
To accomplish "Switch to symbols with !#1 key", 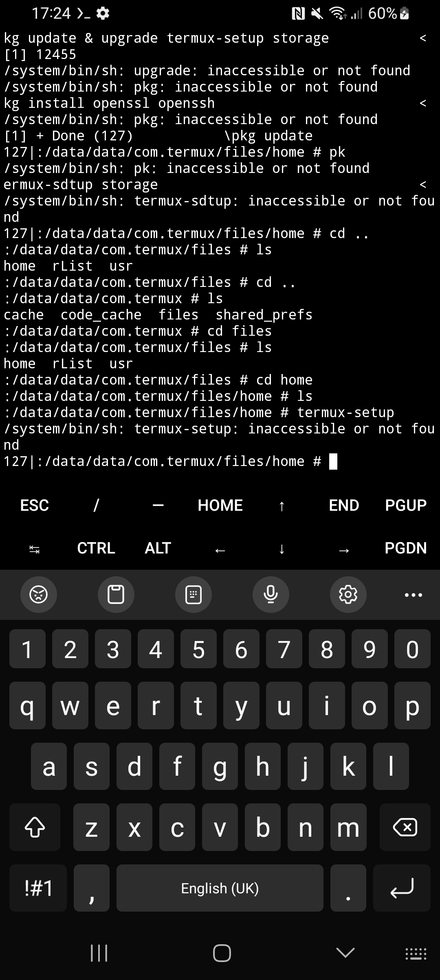I will point(38,888).
